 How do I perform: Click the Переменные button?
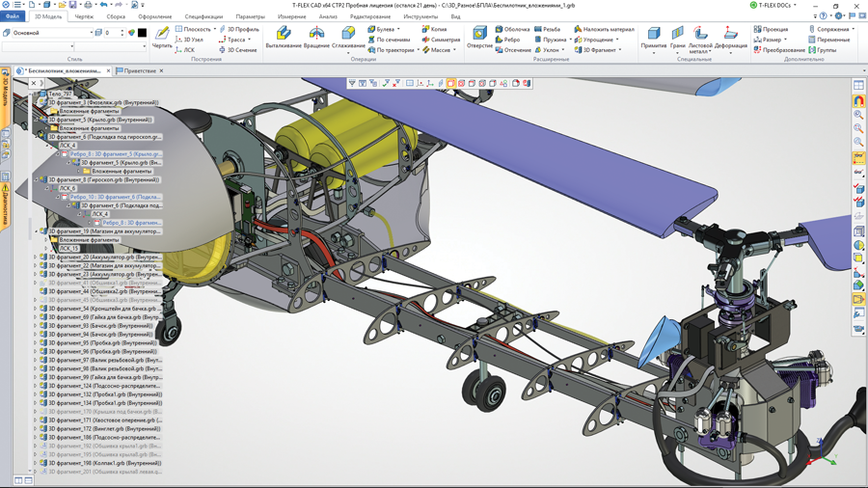coord(828,40)
